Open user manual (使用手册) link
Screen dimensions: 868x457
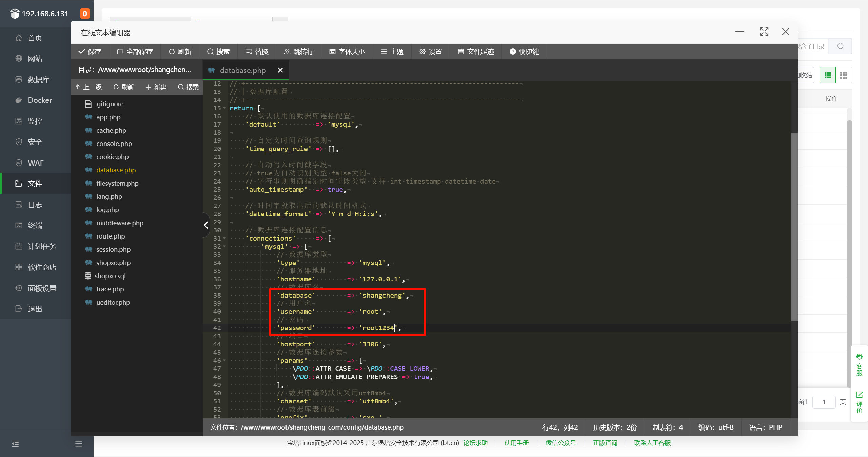516,443
